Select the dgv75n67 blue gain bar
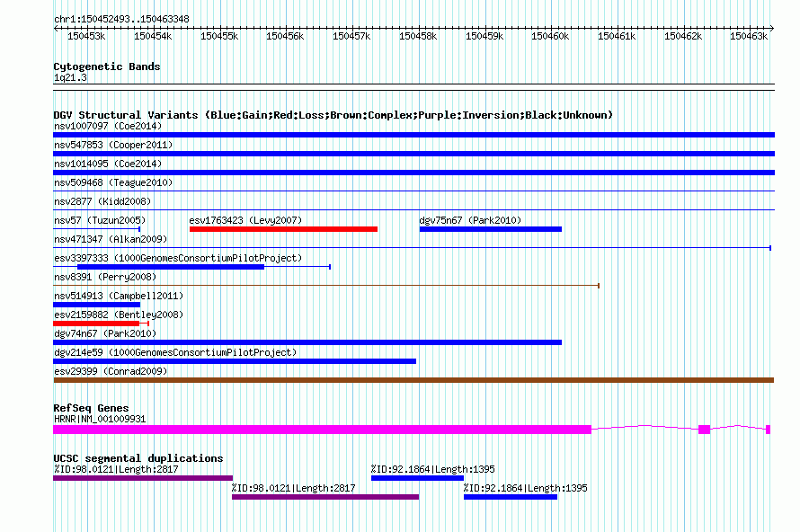This screenshot has height=532, width=800. [490, 229]
